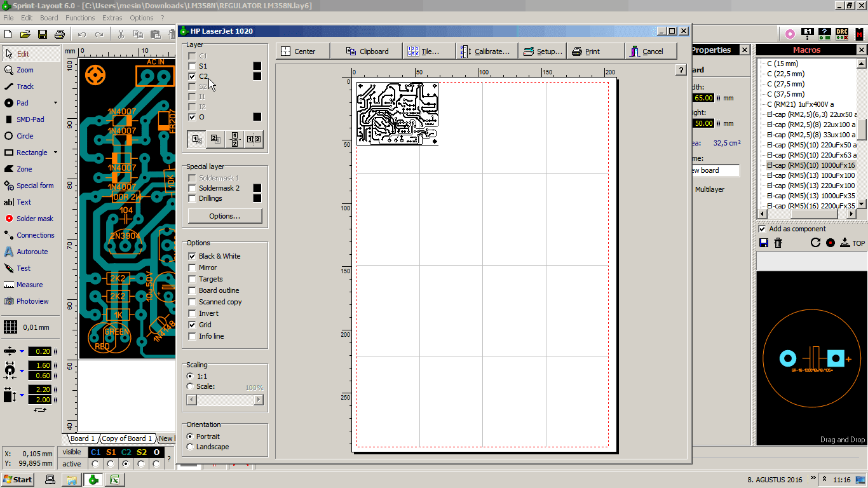Select the Measure tool

(x=29, y=285)
